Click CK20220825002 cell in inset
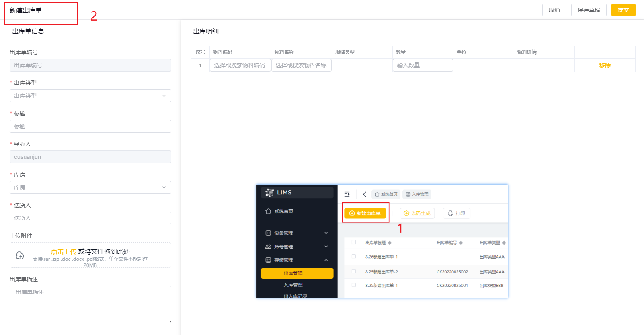Screen dimensions: 644x335 (x=452, y=272)
